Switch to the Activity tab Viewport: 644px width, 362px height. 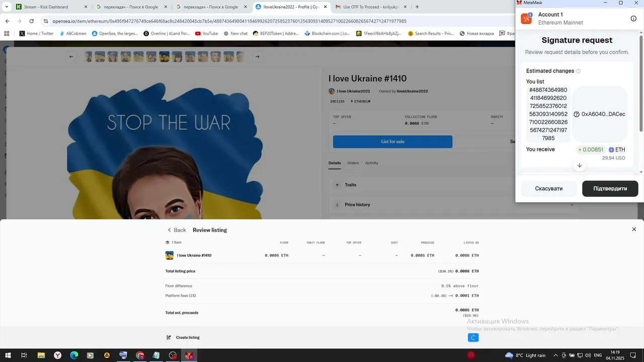tap(372, 163)
